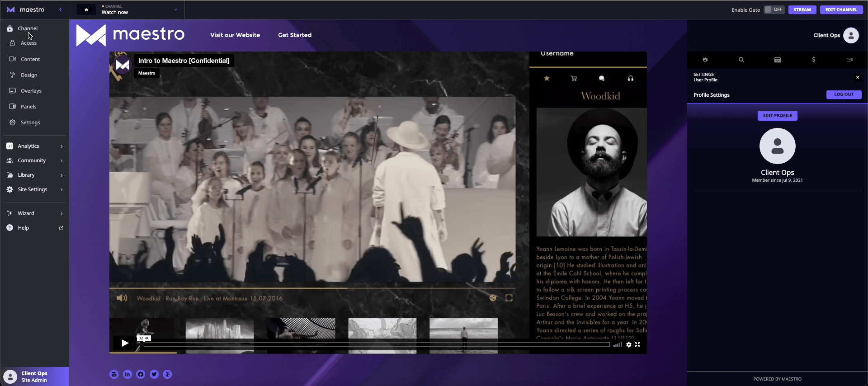Image resolution: width=868 pixels, height=386 pixels.
Task: Click the Content camera icon
Action: 13,59
